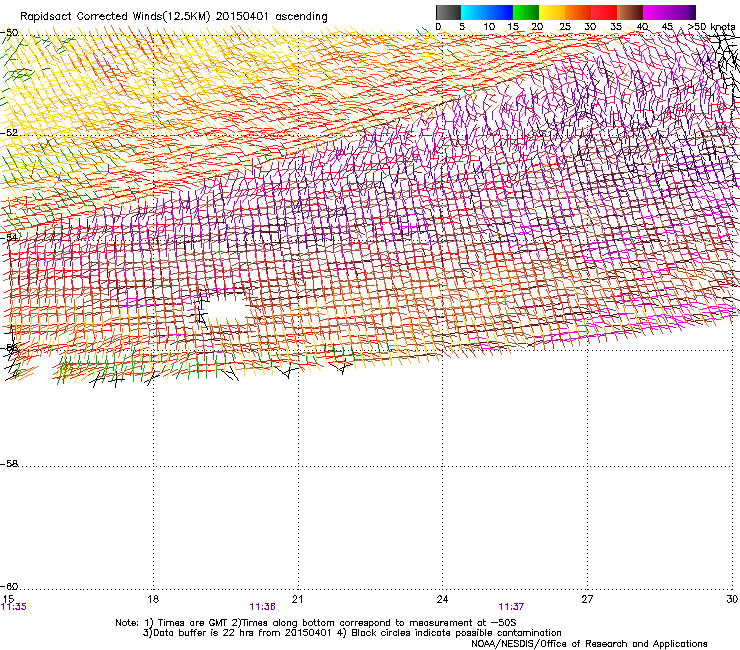
Task: Click the orange 25-30 knots legend segment
Action: pos(578,12)
